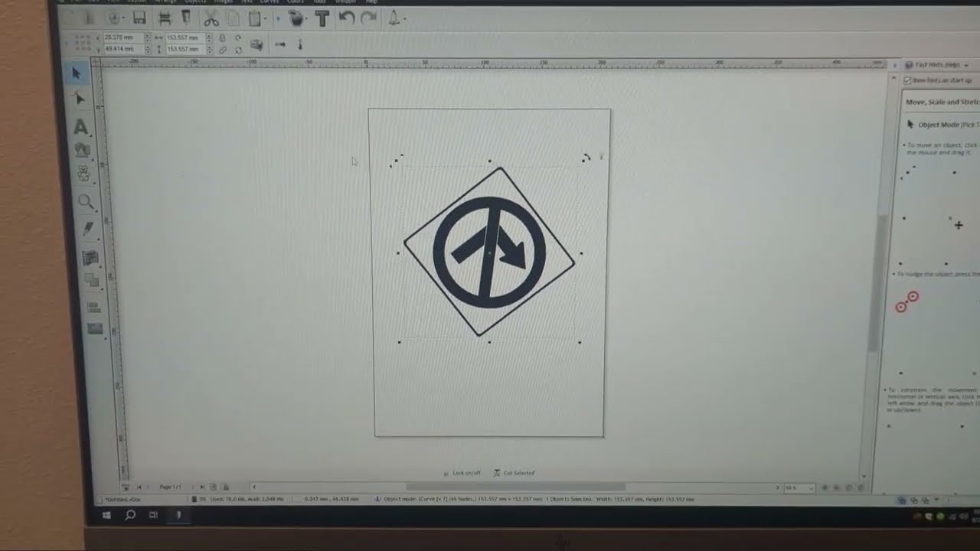
Task: Click the width field 153.557 mm
Action: tap(185, 37)
